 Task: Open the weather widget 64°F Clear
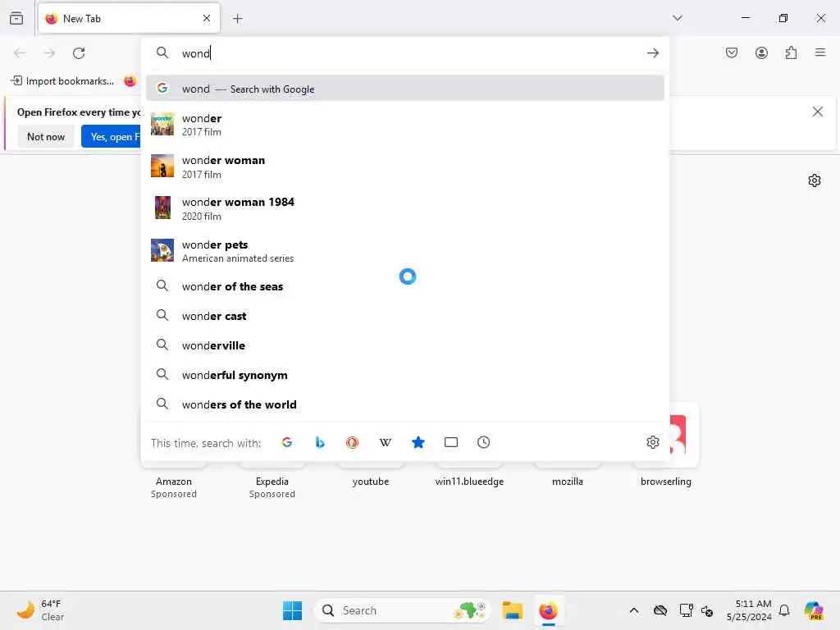coord(40,610)
